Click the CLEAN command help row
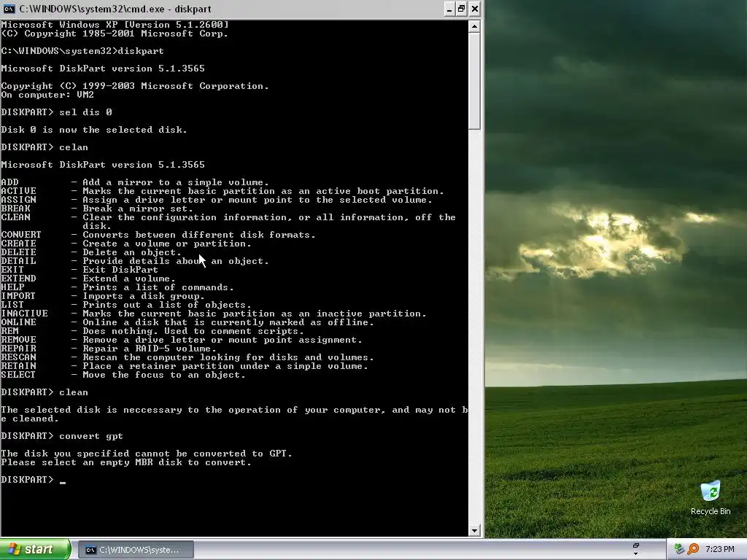The width and height of the screenshot is (747, 560). 228,222
